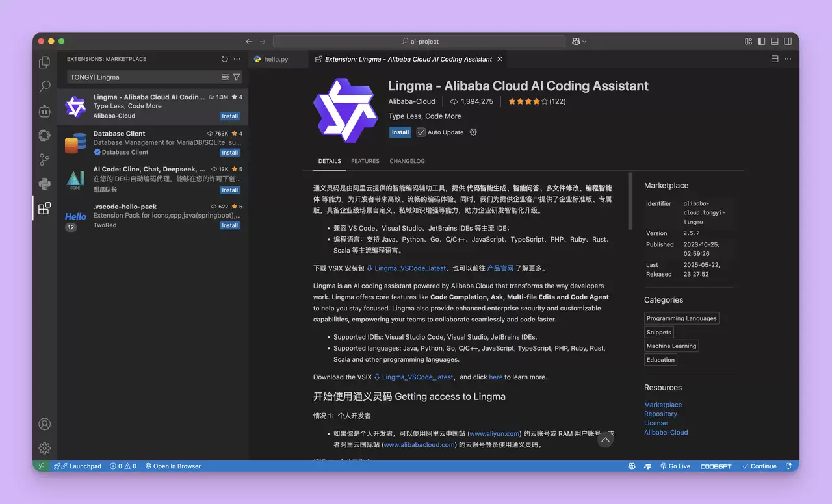Close the Extension: Lingma tab

pyautogui.click(x=500, y=59)
